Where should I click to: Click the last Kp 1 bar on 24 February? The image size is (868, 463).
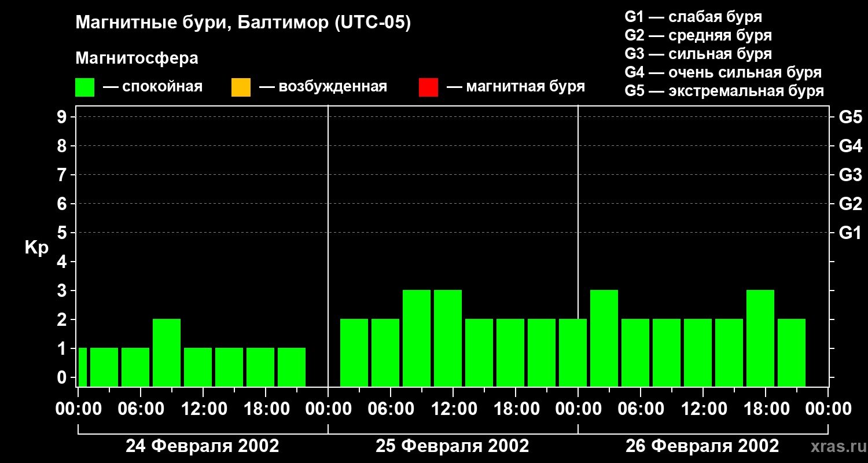(292, 367)
